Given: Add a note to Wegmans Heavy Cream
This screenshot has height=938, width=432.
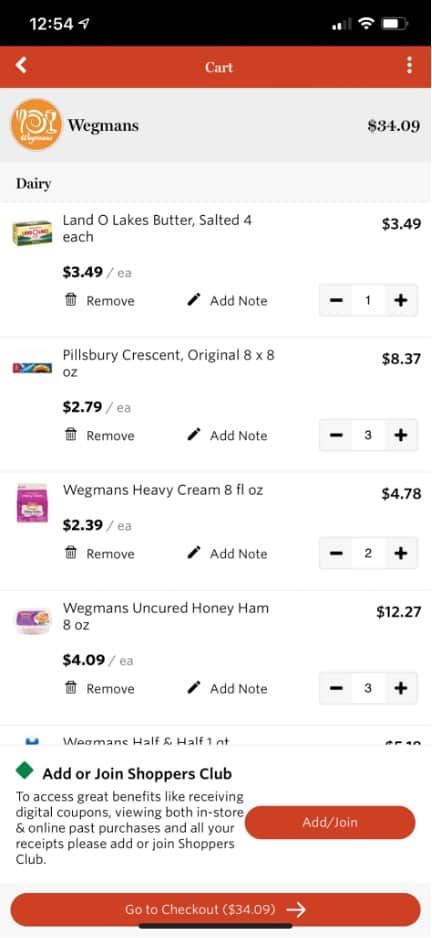Looking at the screenshot, I should (x=227, y=553).
